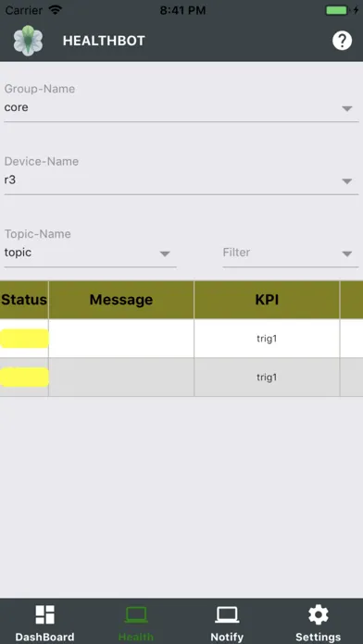Click the 8:41 PM clock
The width and height of the screenshot is (363, 644).
[182, 10]
